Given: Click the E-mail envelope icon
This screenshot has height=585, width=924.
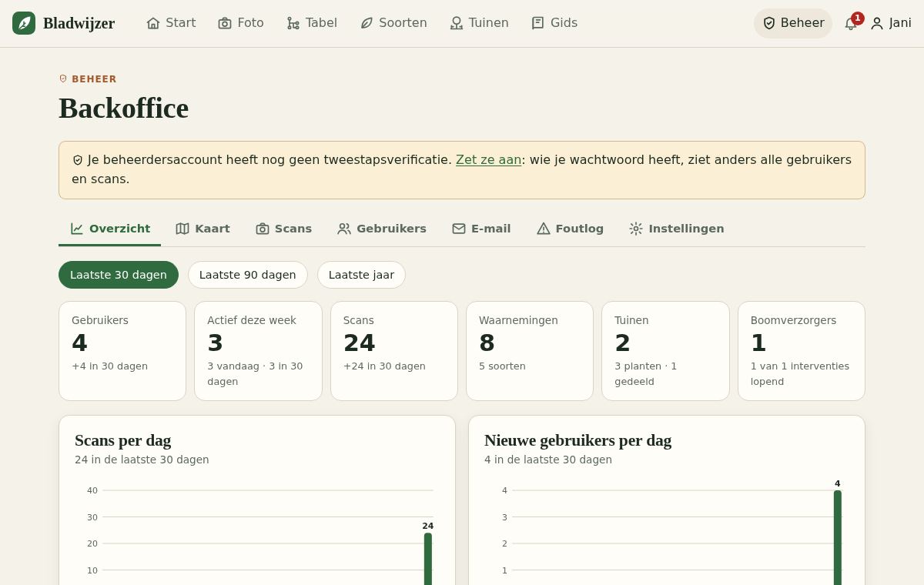Looking at the screenshot, I should tap(459, 229).
